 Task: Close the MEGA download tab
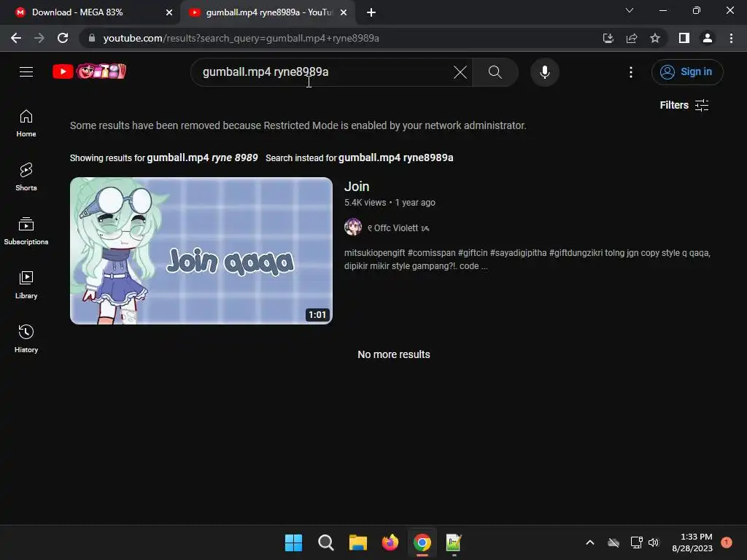point(169,12)
